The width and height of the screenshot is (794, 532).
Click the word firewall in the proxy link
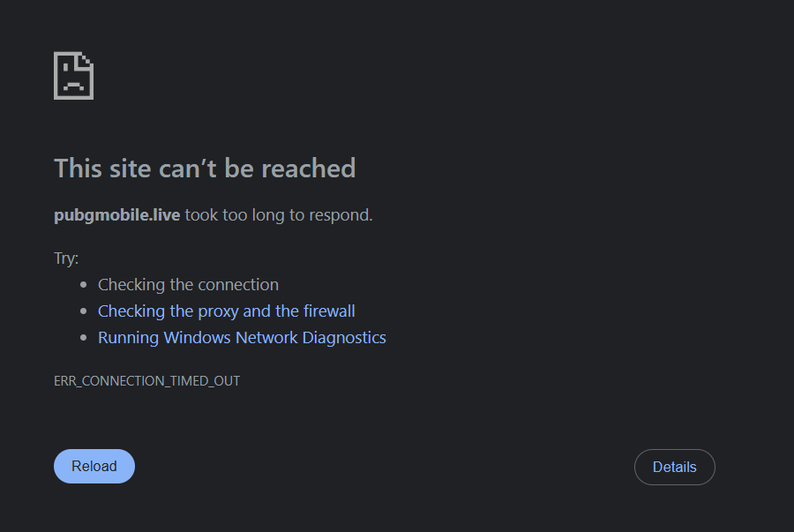point(329,311)
